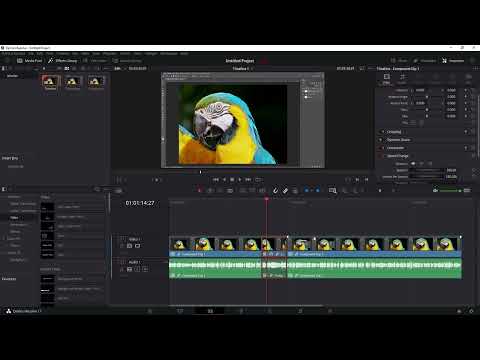Switch to the Video tab in Inspector
This screenshot has width=480, height=360.
386,78
